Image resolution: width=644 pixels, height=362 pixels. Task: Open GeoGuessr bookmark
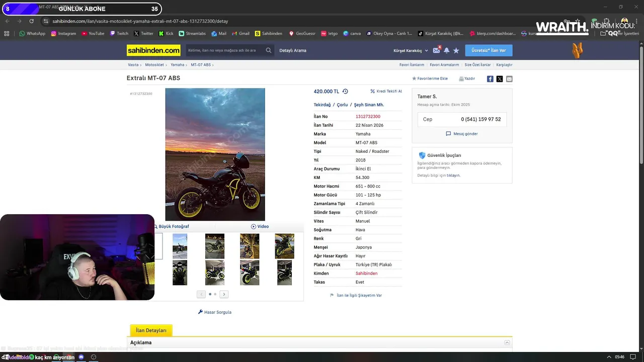click(x=302, y=34)
